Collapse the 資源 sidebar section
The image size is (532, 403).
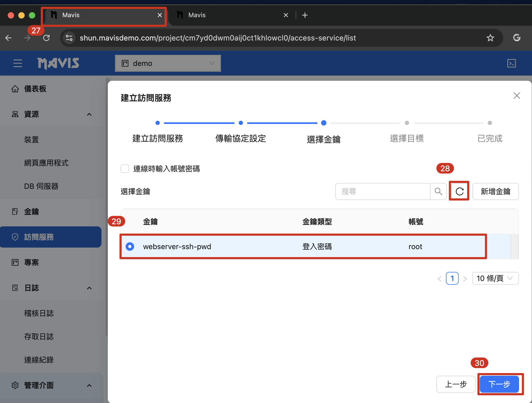coord(89,114)
